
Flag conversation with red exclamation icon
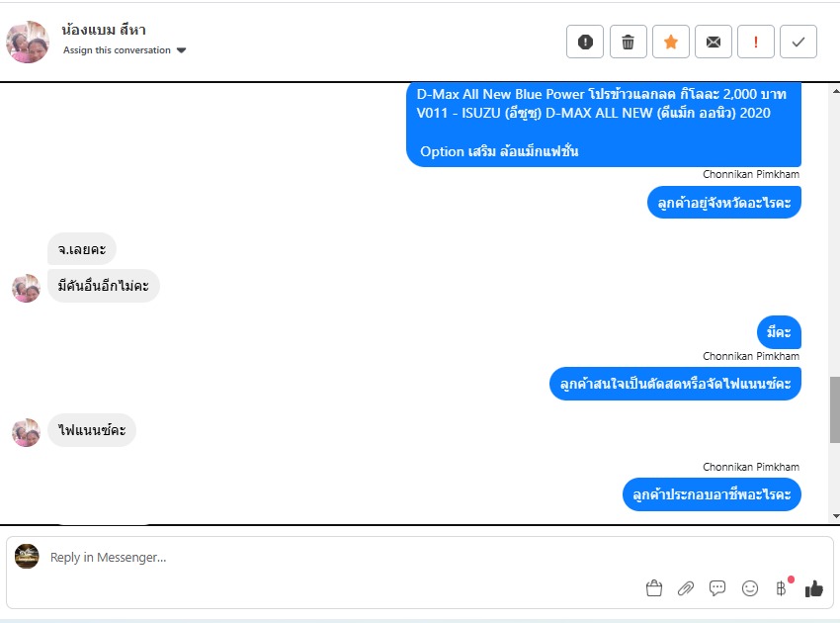756,42
